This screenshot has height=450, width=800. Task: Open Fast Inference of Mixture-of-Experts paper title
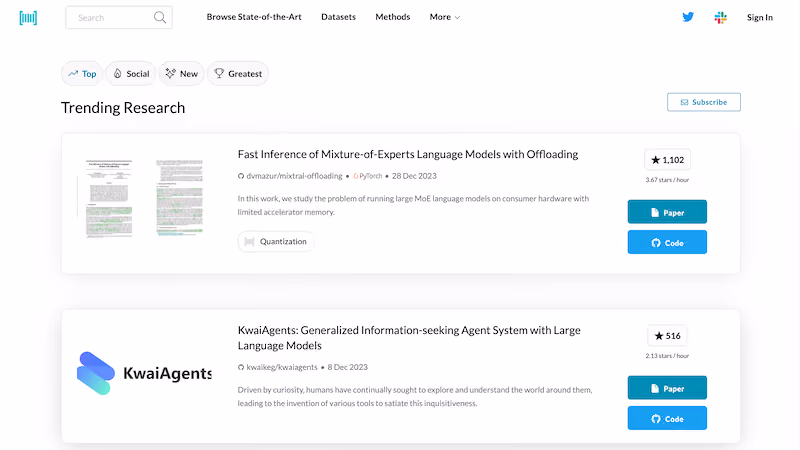click(408, 154)
